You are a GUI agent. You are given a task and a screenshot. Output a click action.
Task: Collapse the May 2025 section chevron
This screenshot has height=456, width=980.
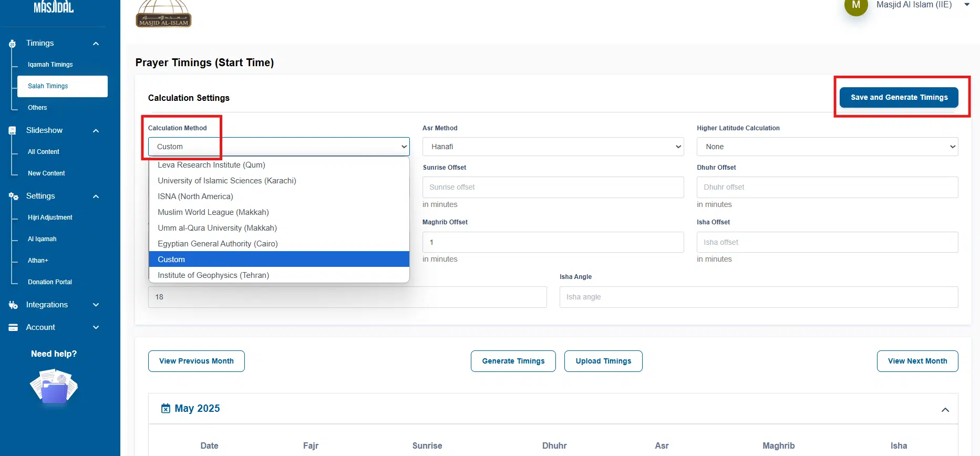(945, 410)
